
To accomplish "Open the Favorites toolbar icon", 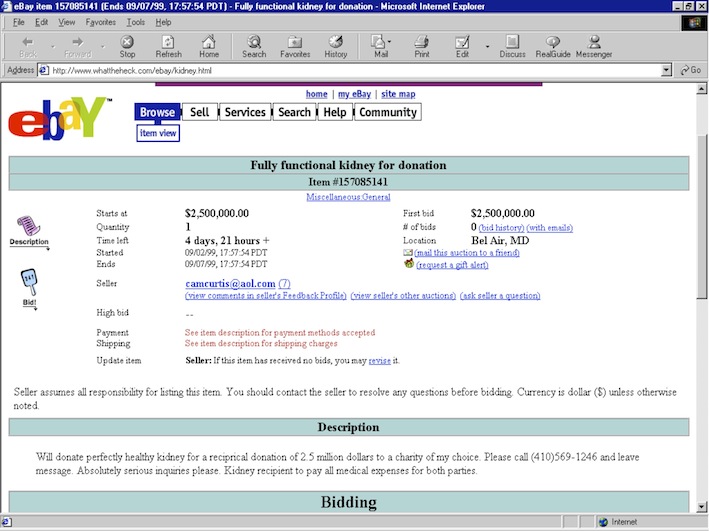I will (x=295, y=46).
